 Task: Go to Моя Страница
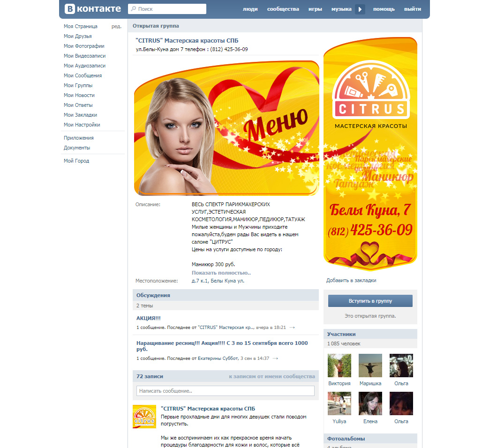point(81,26)
